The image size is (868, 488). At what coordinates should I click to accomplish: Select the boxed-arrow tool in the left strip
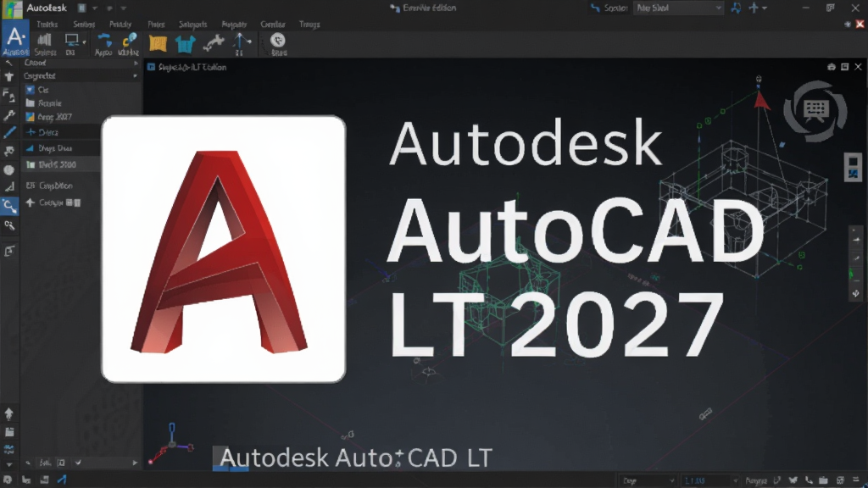click(9, 251)
